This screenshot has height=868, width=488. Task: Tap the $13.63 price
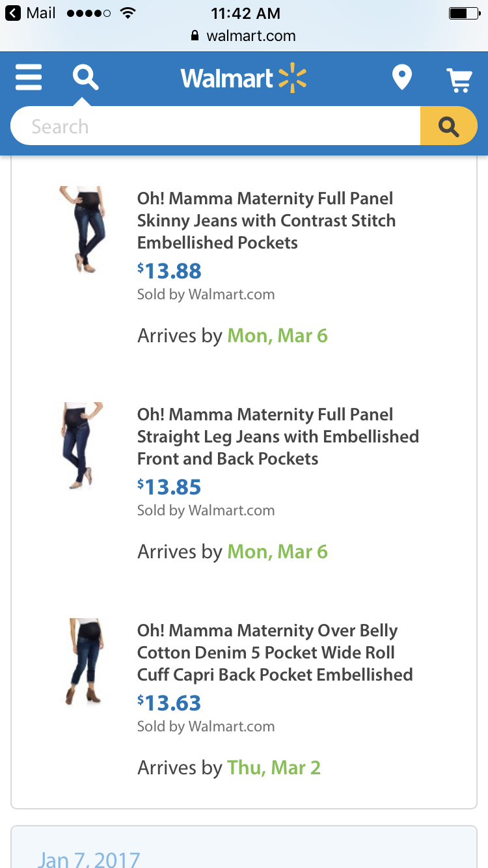point(169,703)
